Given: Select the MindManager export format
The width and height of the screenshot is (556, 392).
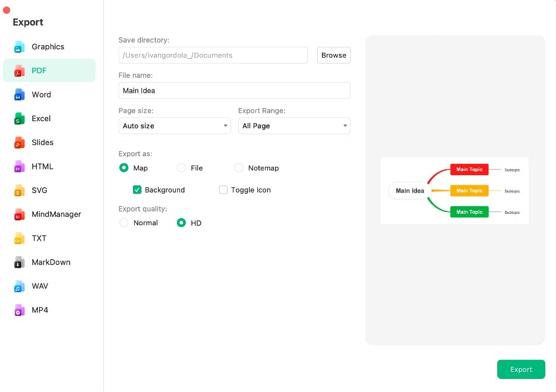Looking at the screenshot, I should [55, 214].
